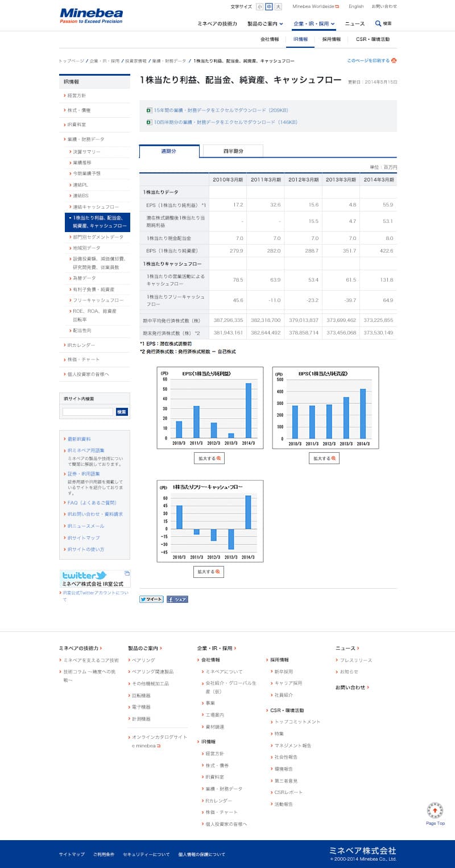Expand the 企業・IR・採用 dropdown menu
The width and height of the screenshot is (455, 868).
[x=314, y=24]
